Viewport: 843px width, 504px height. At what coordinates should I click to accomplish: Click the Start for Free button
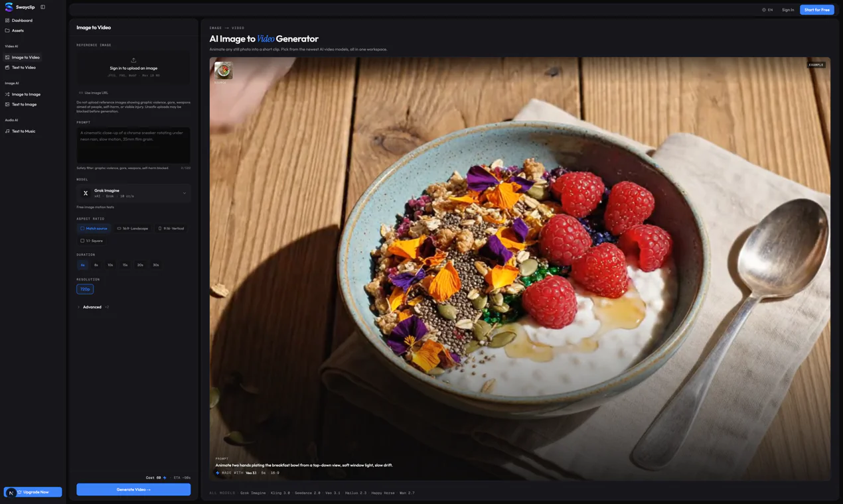click(x=817, y=10)
